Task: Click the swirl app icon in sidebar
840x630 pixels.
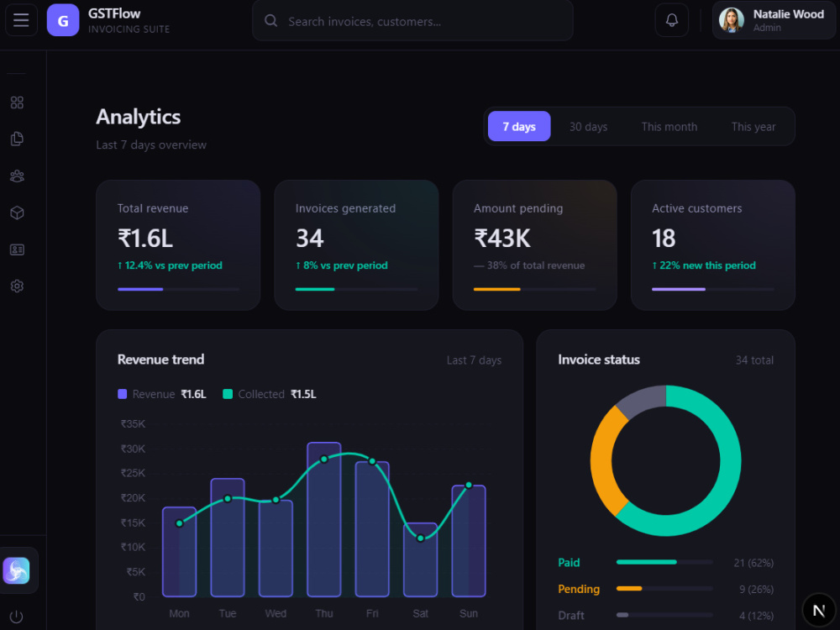Action: coord(16,570)
